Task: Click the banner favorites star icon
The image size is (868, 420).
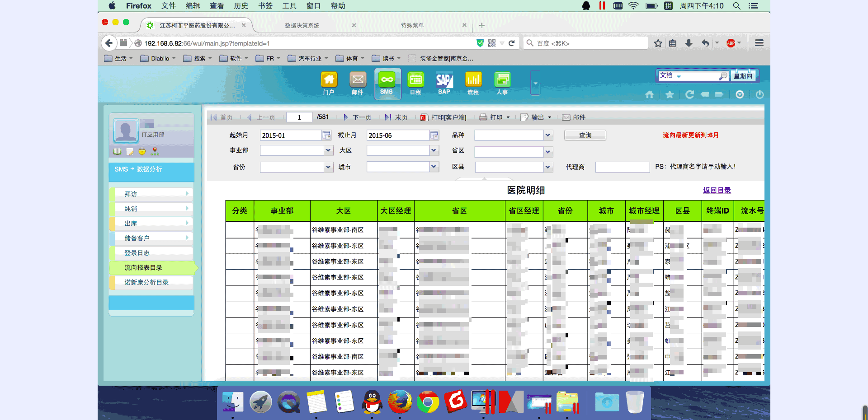Action: pos(670,94)
